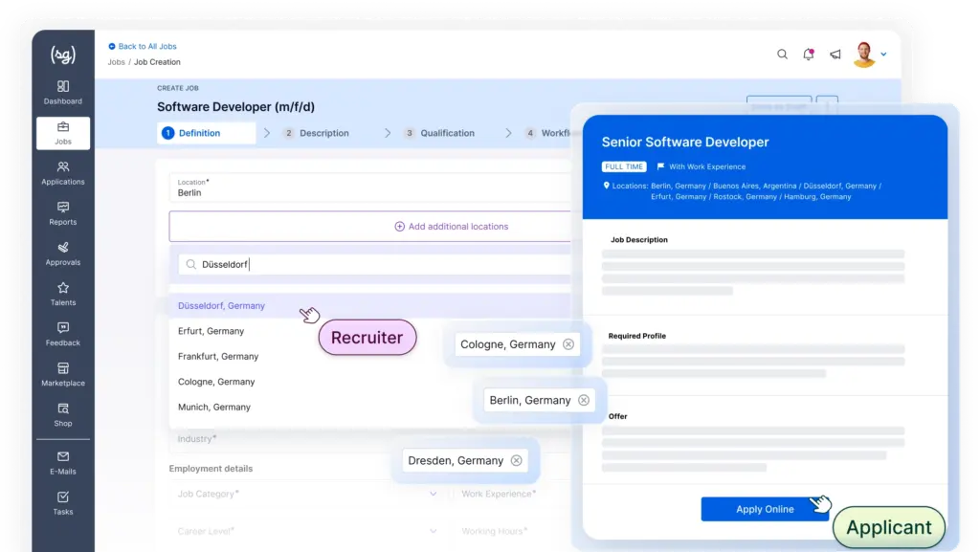
Task: Open the Reports section
Action: (x=63, y=212)
